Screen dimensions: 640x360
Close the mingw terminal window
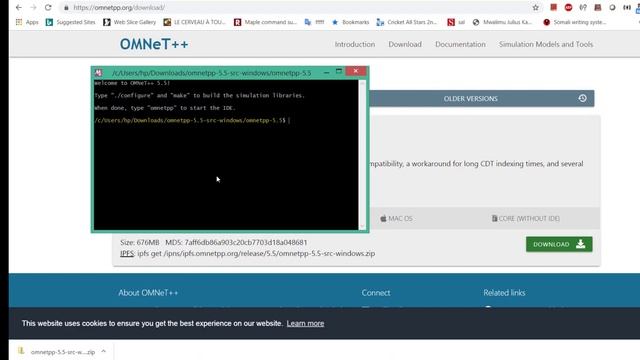coord(356,71)
